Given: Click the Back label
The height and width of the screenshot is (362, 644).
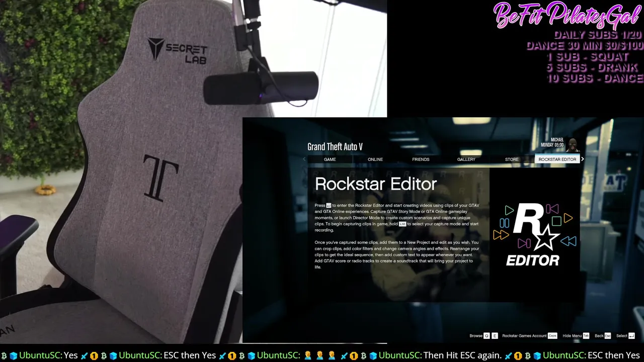Looking at the screenshot, I should pyautogui.click(x=599, y=336).
